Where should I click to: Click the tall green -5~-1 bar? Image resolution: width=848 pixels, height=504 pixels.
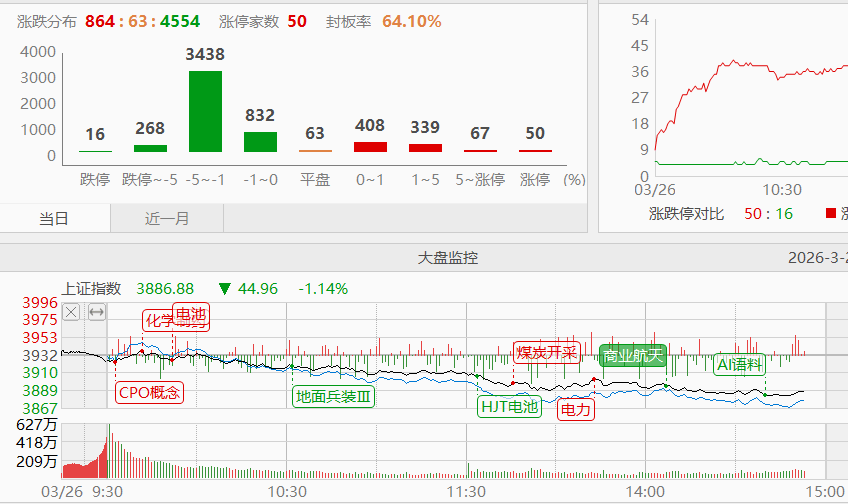tap(205, 111)
